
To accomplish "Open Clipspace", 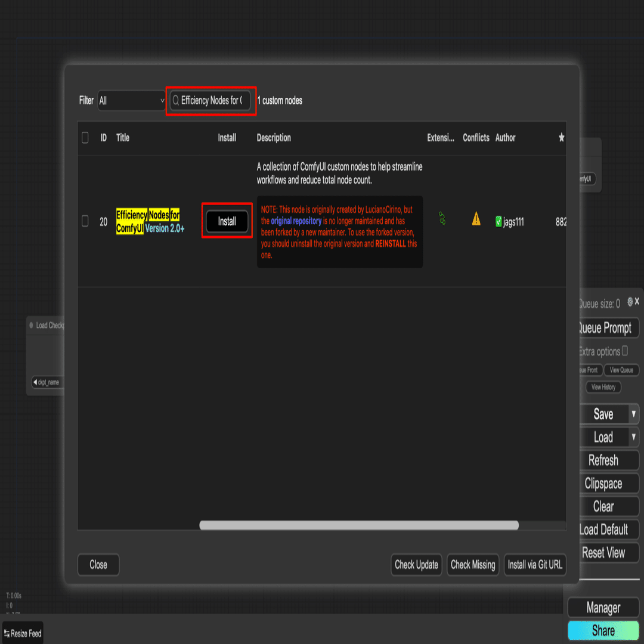I will tap(608, 484).
